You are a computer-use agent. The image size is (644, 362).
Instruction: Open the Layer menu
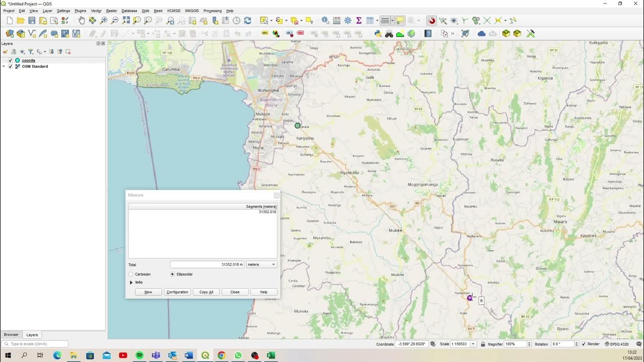click(47, 11)
